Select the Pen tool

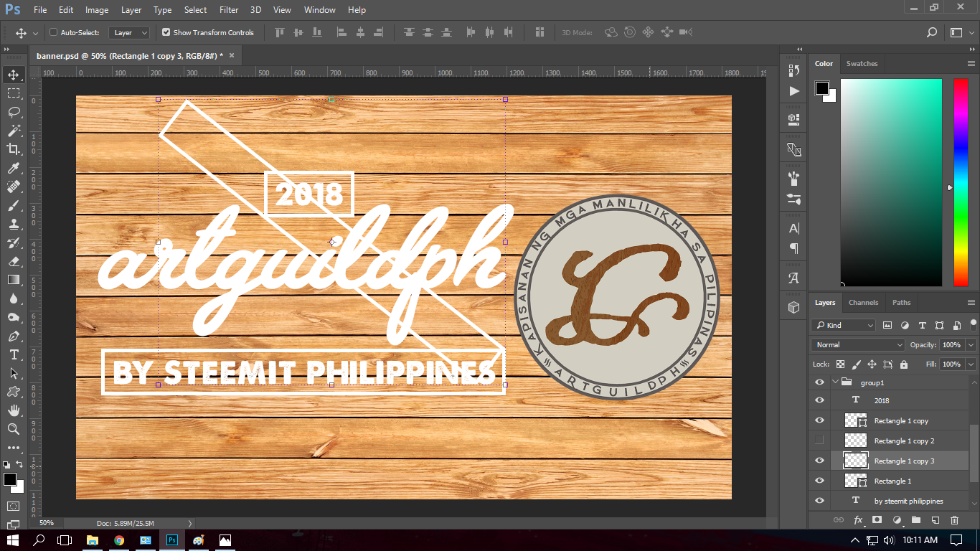point(14,336)
